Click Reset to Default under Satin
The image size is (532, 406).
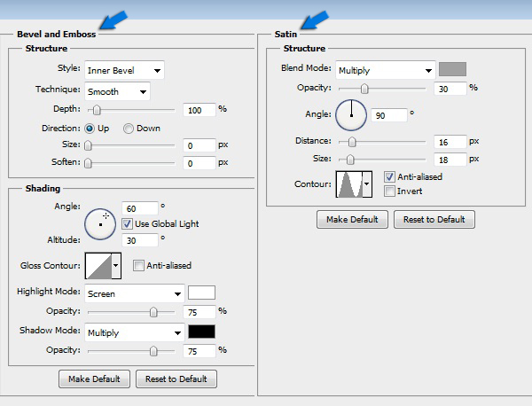pos(434,219)
